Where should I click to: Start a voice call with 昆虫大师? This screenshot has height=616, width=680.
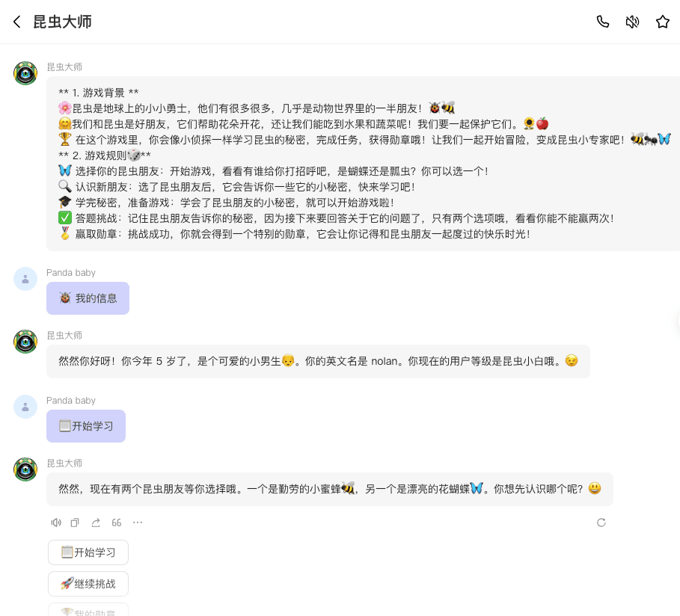pos(603,22)
